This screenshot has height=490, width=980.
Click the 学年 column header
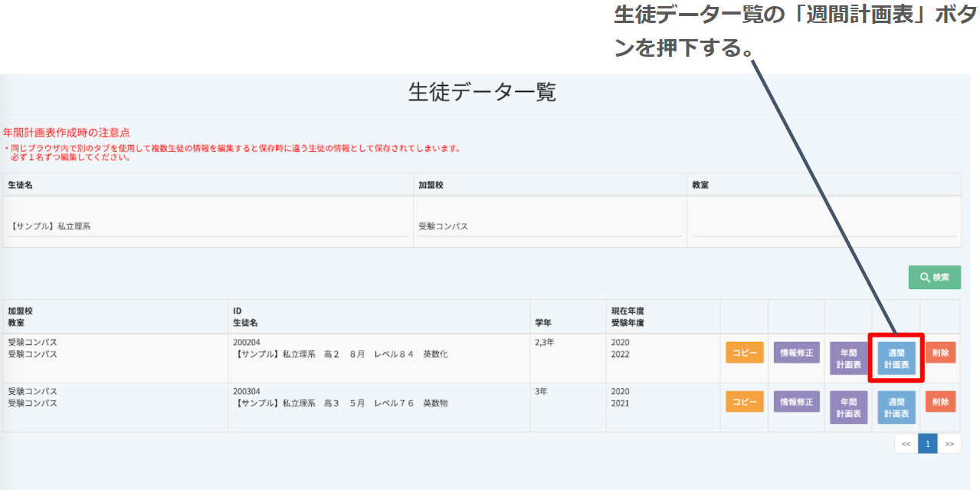tap(544, 323)
